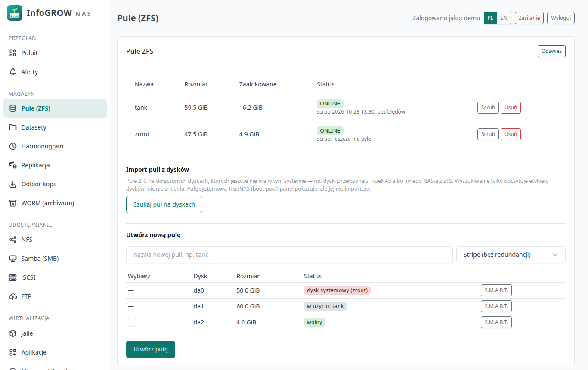The height and width of the screenshot is (370, 588).
Task: Click Szukaj pul na dyskach
Action: click(x=164, y=204)
